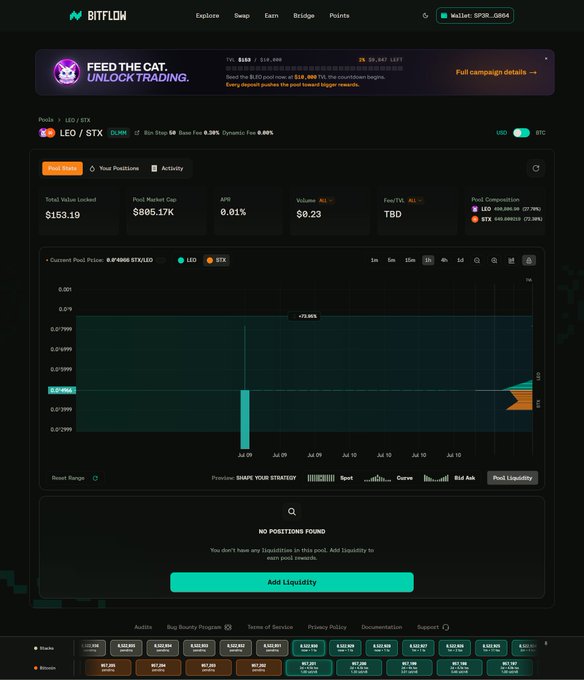Screen dimensions: 584x680
Task: Select the 1m timeframe
Action: click(x=374, y=260)
